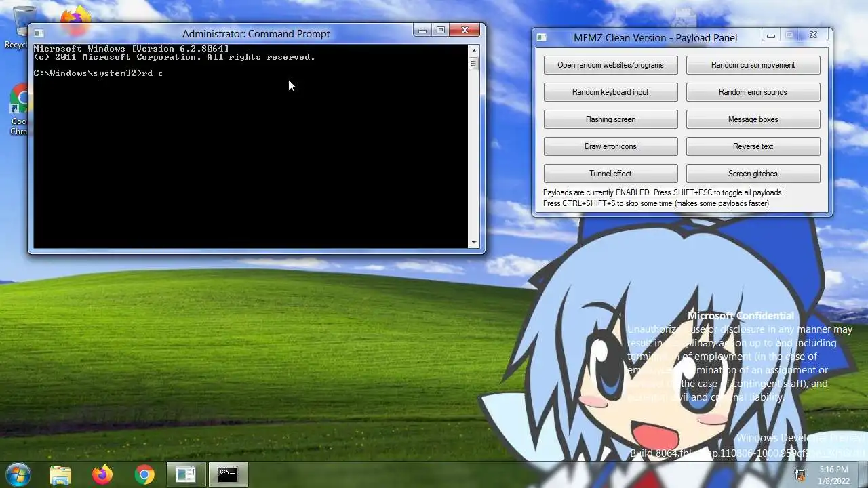This screenshot has width=868, height=488.
Task: Maximize the Command Prompt window
Action: click(x=441, y=30)
